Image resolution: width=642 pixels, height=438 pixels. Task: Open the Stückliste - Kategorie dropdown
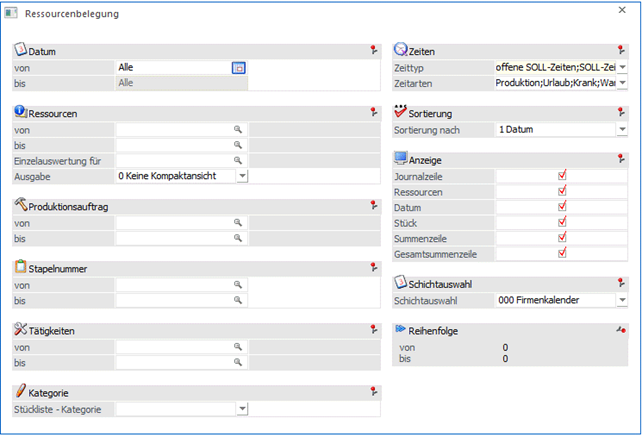tap(242, 409)
